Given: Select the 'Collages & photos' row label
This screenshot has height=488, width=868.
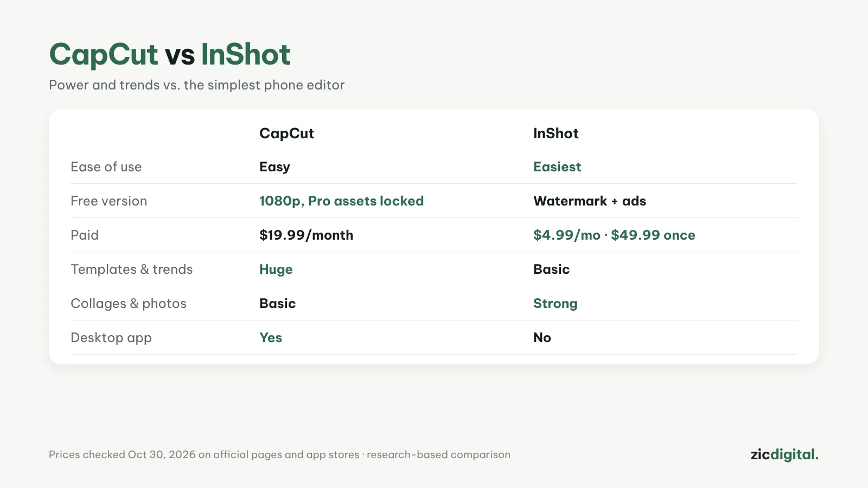Looking at the screenshot, I should [x=129, y=304].
